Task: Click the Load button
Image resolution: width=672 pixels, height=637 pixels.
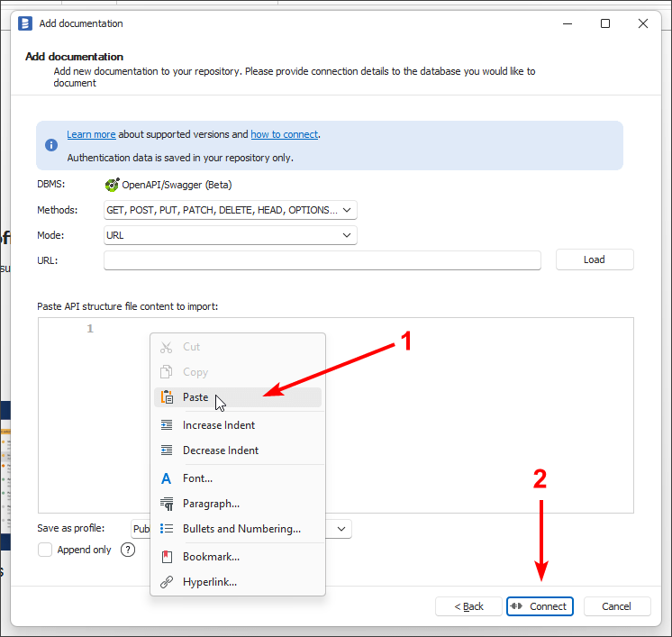Action: 595,259
